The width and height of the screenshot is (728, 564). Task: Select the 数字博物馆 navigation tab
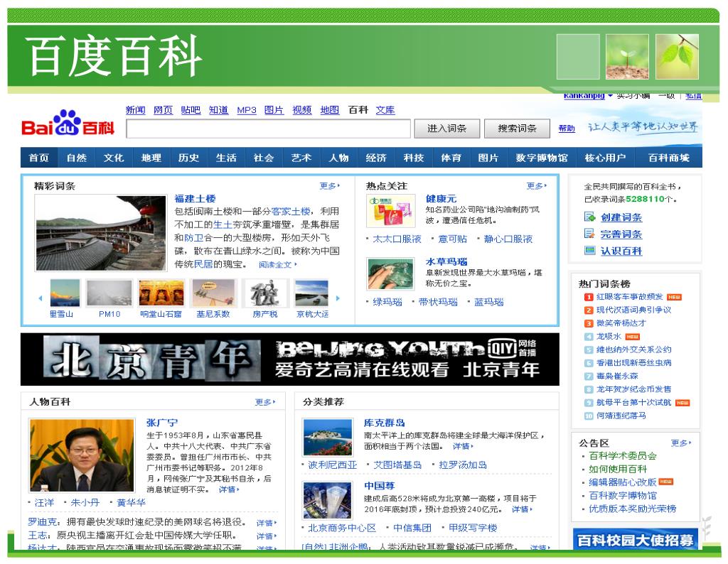pos(542,158)
